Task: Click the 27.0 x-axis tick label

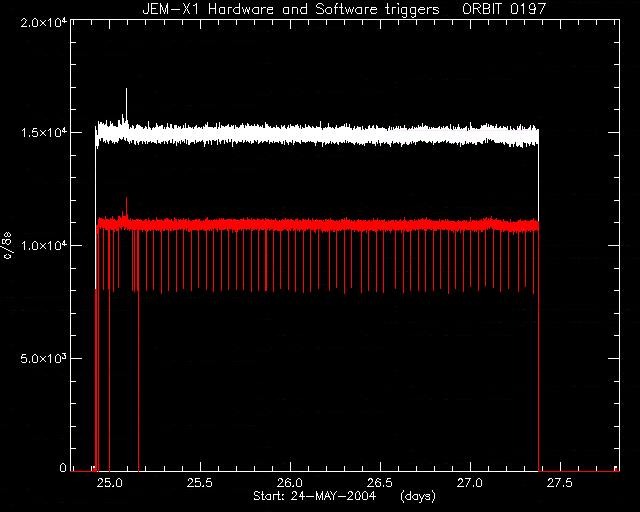Action: (470, 483)
